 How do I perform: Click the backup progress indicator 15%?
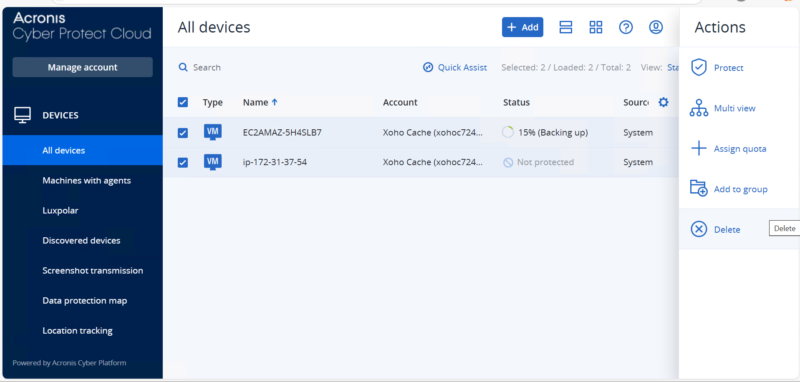(508, 133)
